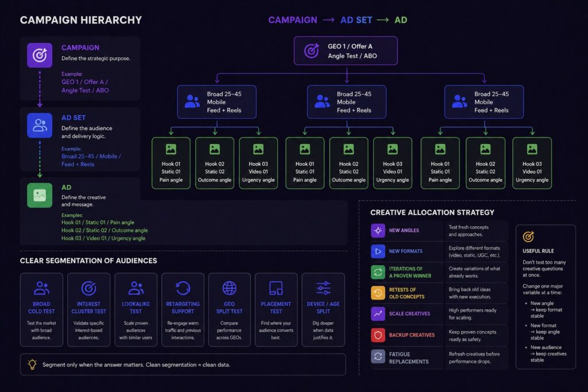Select the New Angles sparkle icon
The image size is (588, 392).
tap(378, 231)
